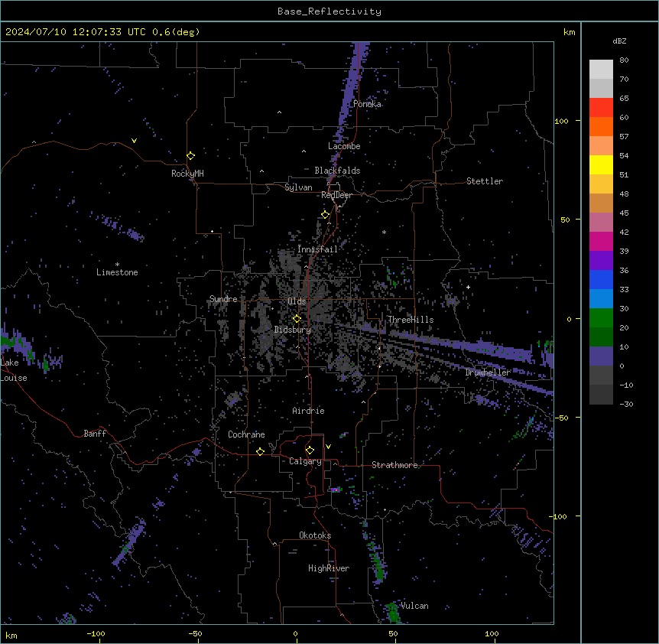659x644 pixels.
Task: Click the light gray 70–80 dBZ legend swatch
Action: click(x=601, y=70)
